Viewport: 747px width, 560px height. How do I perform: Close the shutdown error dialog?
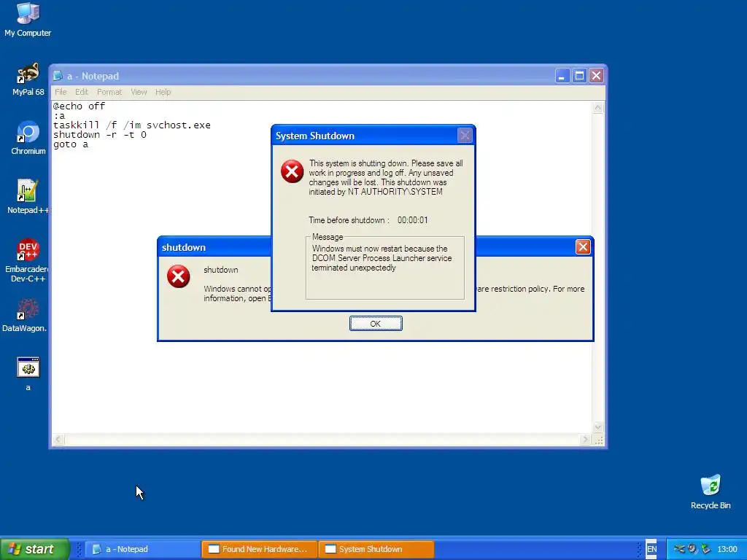[583, 246]
